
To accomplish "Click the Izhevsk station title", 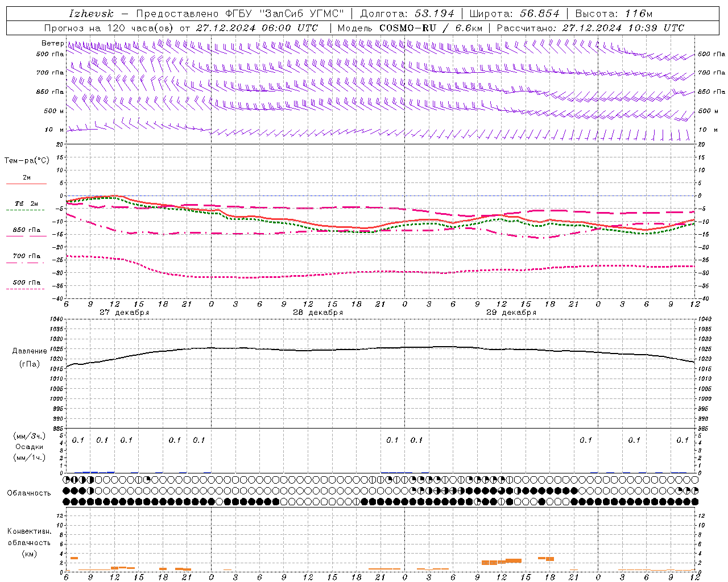I will pos(91,14).
